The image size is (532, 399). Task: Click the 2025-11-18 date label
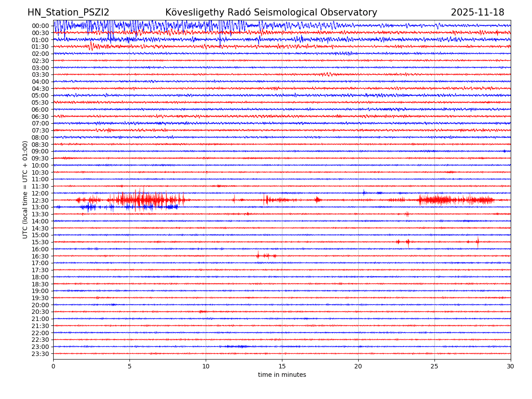(477, 13)
